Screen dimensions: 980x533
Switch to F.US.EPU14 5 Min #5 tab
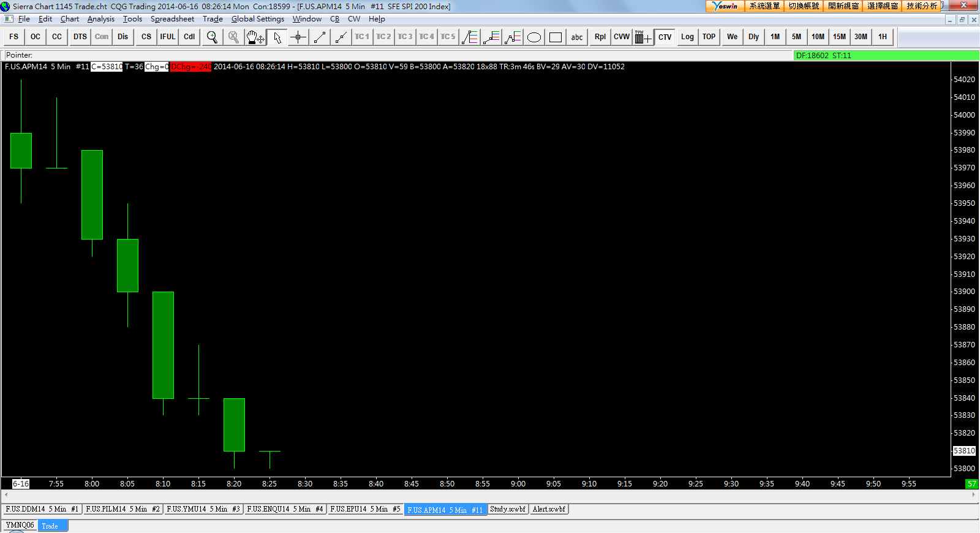tap(365, 509)
